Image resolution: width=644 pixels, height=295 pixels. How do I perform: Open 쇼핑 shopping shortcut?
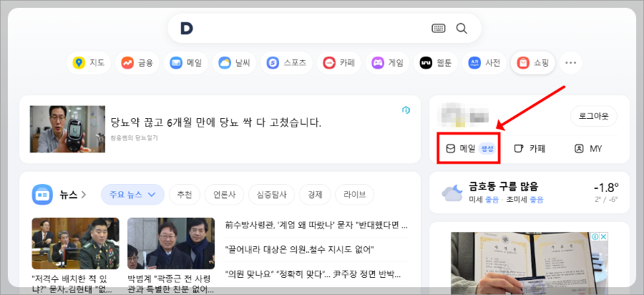point(532,63)
